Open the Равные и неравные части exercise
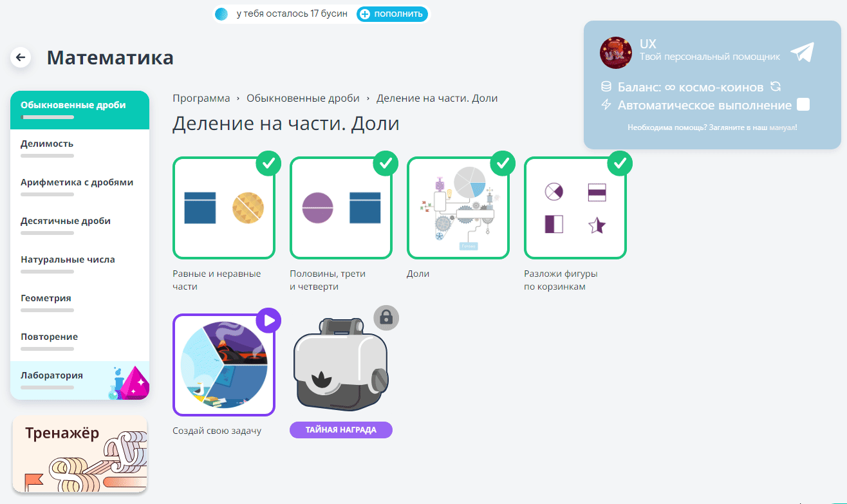 [x=223, y=207]
